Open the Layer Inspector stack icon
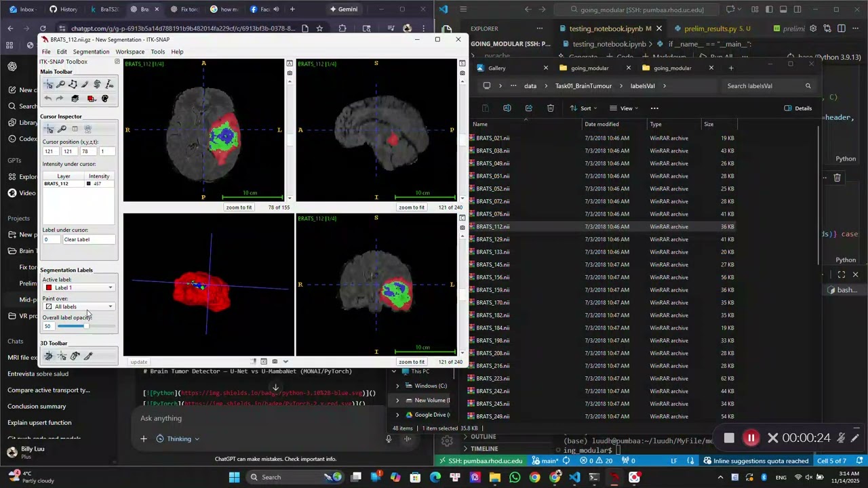This screenshot has height=488, width=868. click(75, 99)
